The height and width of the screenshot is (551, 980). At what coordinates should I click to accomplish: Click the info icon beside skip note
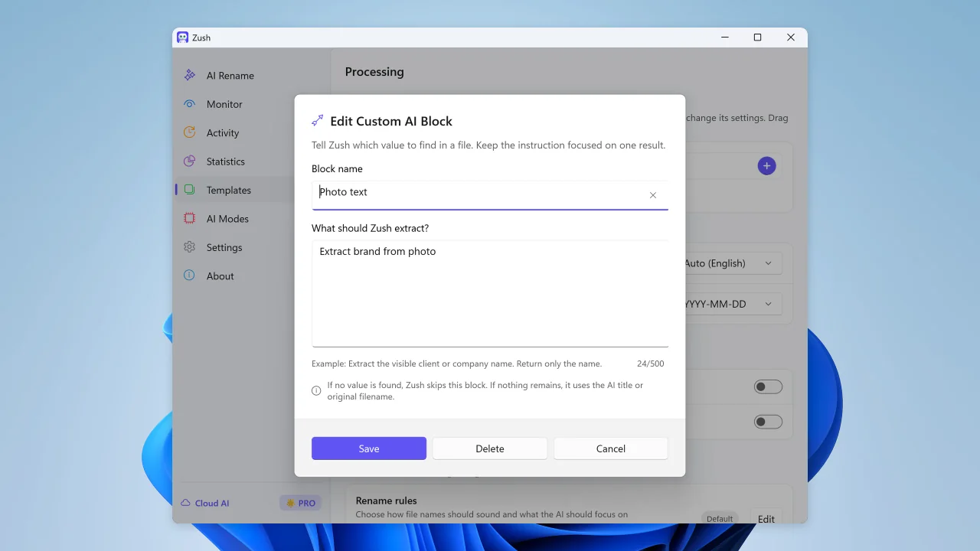316,391
